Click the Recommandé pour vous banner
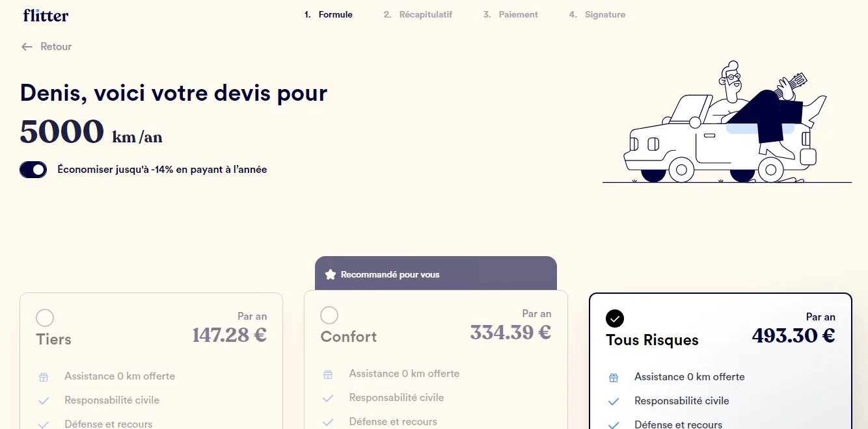868x429 pixels. point(435,274)
